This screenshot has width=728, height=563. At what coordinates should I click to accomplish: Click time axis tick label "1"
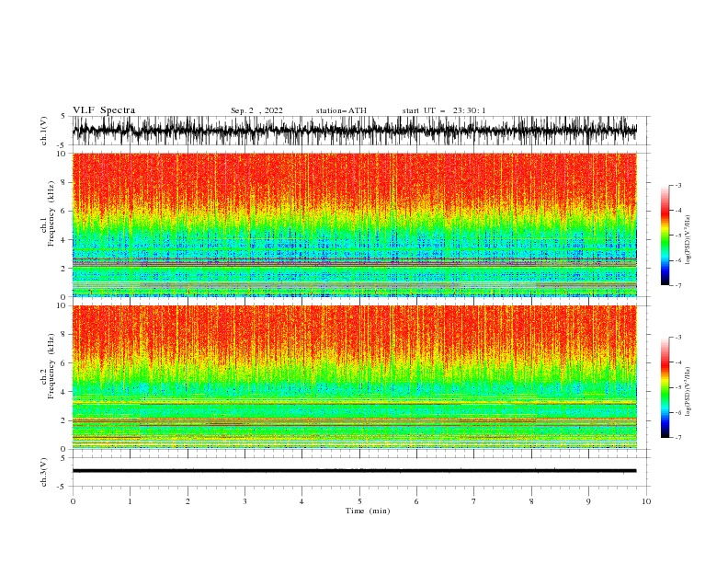point(130,501)
